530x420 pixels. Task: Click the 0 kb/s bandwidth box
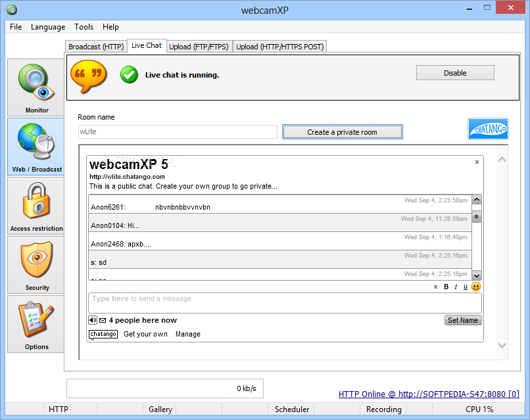165,388
